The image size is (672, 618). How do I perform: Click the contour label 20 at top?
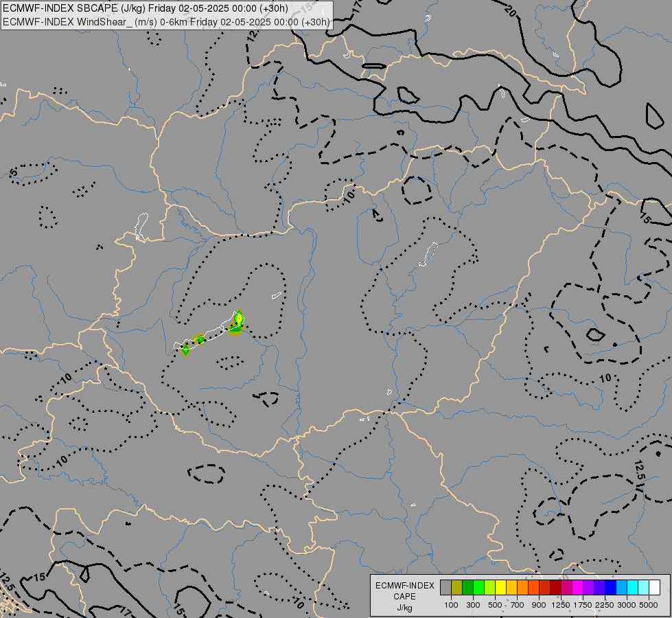pyautogui.click(x=510, y=10)
